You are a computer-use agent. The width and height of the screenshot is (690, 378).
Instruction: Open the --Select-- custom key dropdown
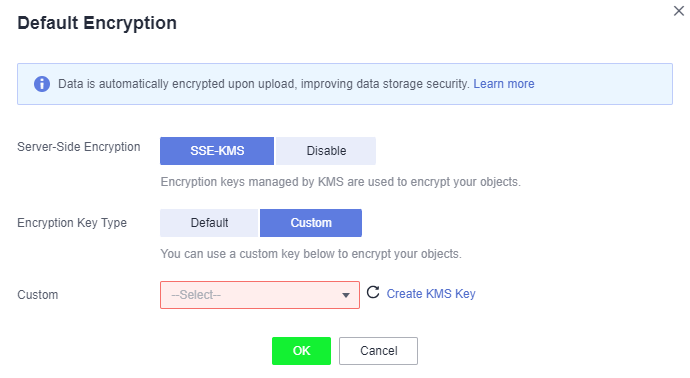click(x=260, y=295)
